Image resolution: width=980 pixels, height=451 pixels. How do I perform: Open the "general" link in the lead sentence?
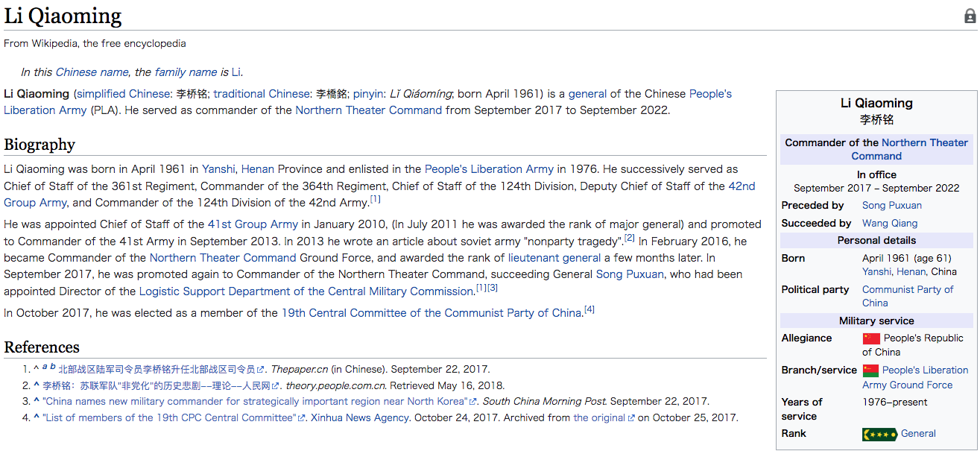click(x=588, y=94)
